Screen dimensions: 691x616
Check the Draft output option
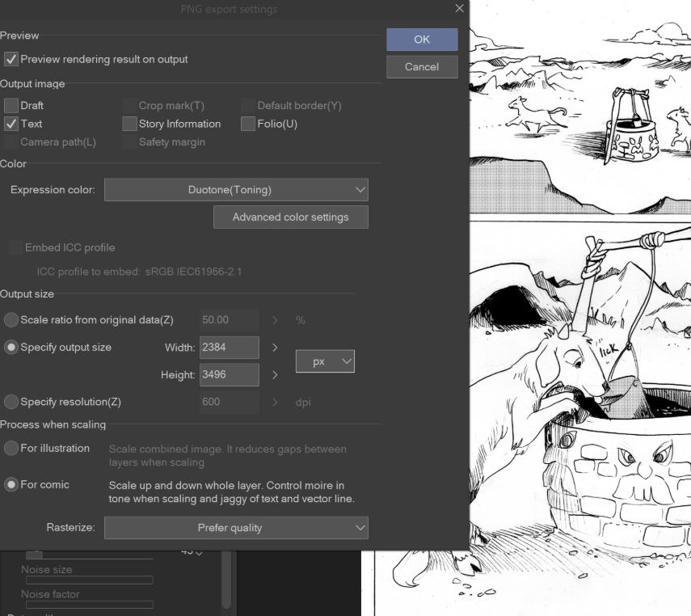pyautogui.click(x=11, y=106)
